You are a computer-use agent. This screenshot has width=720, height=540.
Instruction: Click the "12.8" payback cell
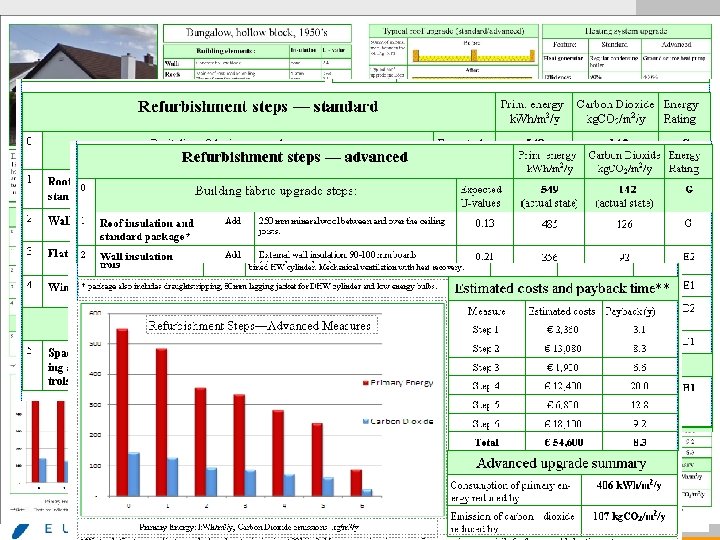pos(639,405)
